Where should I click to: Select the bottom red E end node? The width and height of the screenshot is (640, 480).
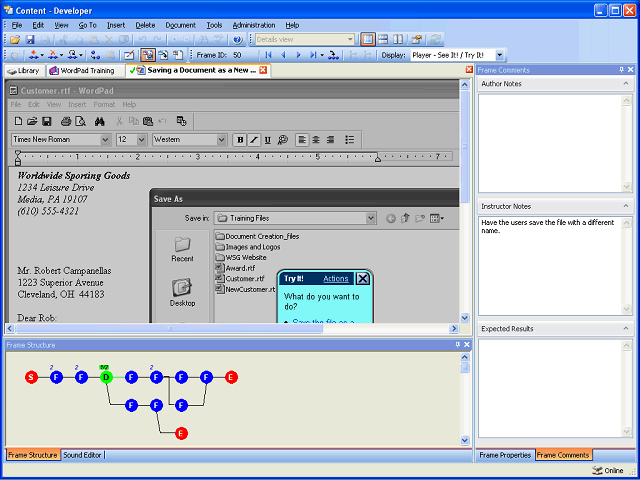(181, 433)
